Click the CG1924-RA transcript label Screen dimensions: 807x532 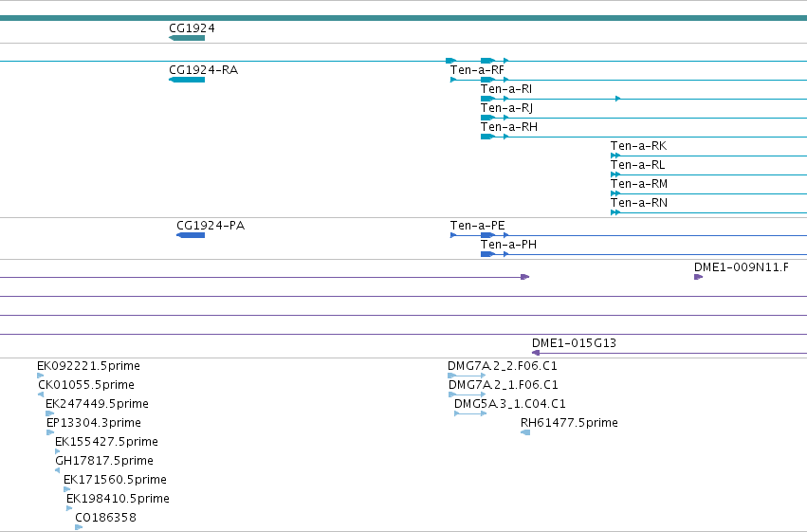[203, 70]
